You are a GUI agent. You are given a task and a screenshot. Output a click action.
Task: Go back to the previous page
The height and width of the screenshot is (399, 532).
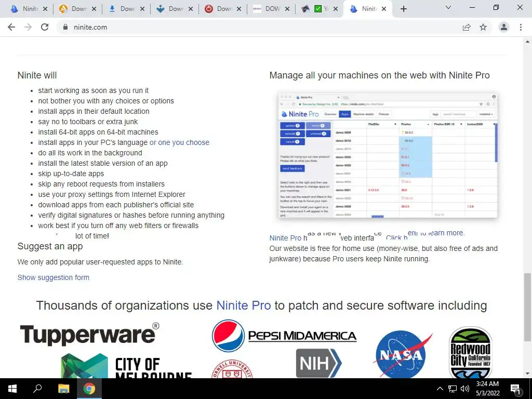click(11, 27)
